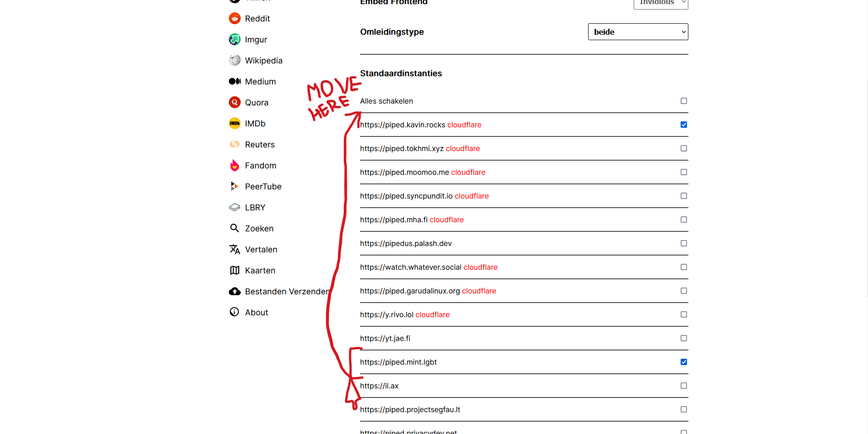Enable the piped.tokhmi.xyz instance checkbox

click(x=683, y=148)
